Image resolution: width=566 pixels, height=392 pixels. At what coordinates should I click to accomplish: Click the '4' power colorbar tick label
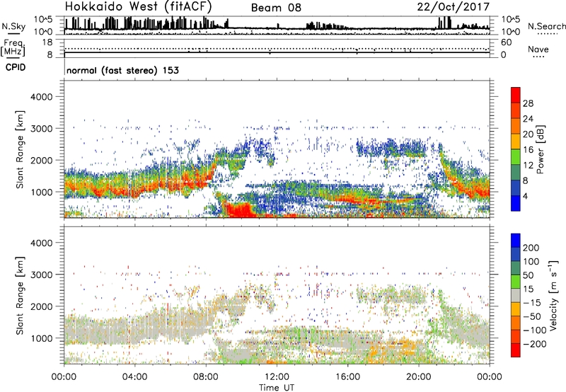point(526,197)
